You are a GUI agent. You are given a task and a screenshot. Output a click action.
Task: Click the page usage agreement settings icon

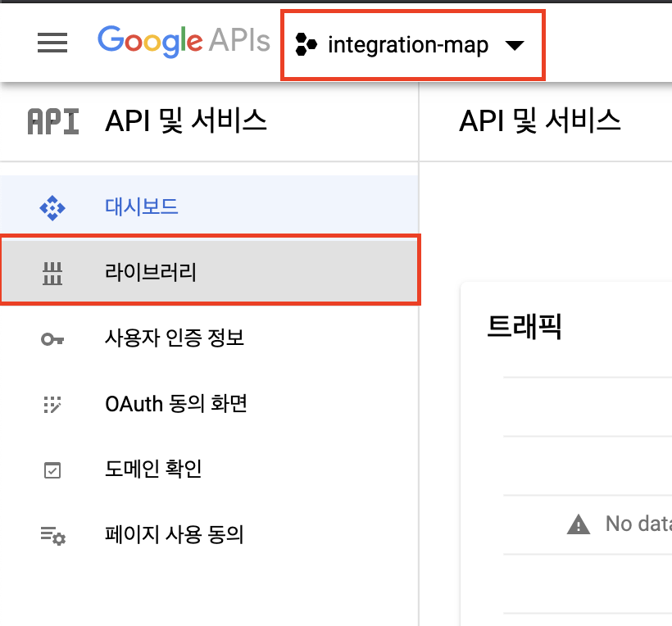[x=53, y=536]
